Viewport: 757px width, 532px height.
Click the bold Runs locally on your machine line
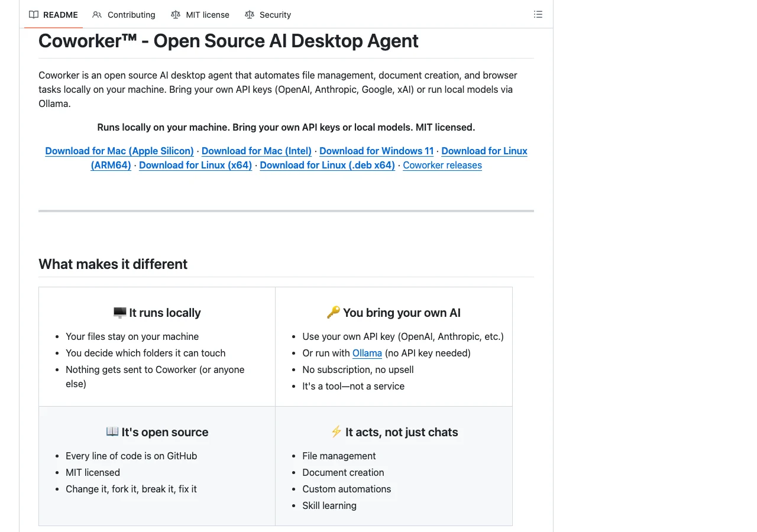[286, 127]
